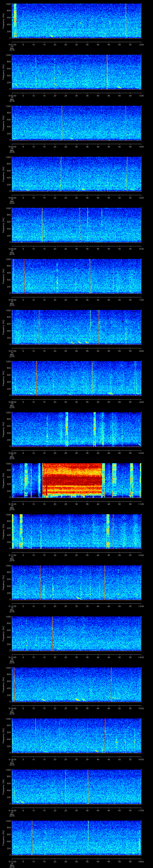Select the '5:06:00' time stamp
The image size is (153, 868).
[x=12, y=300]
